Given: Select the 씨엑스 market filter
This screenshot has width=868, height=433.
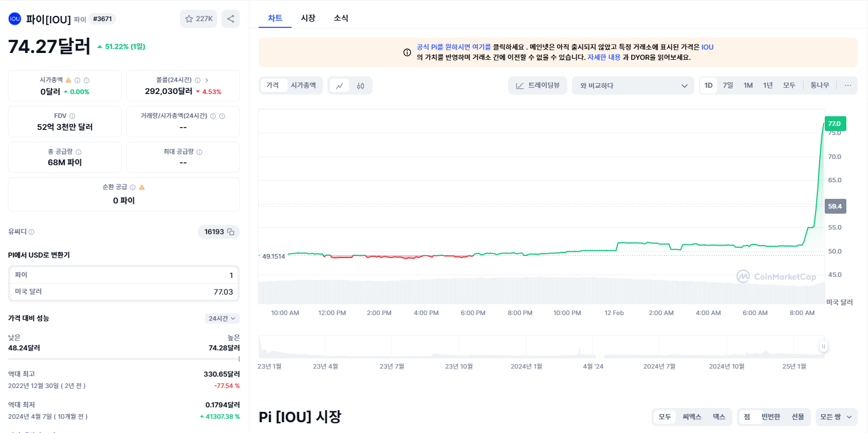Looking at the screenshot, I should (692, 417).
